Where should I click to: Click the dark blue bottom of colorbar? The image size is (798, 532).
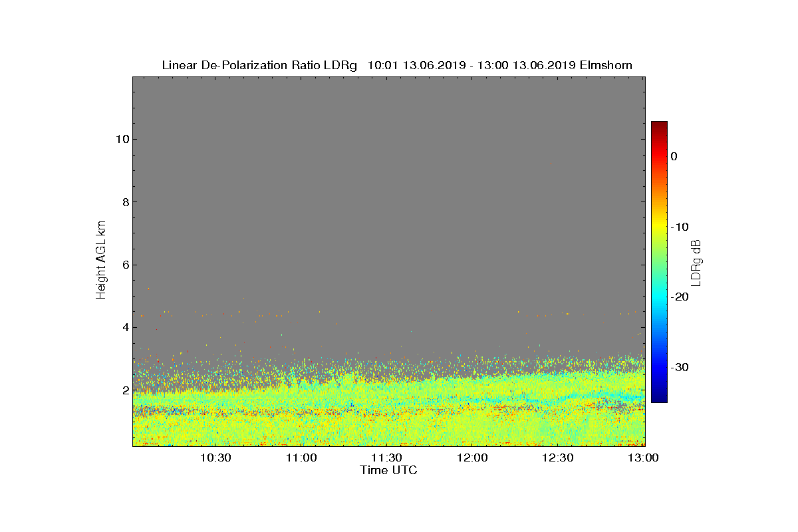[x=659, y=398]
